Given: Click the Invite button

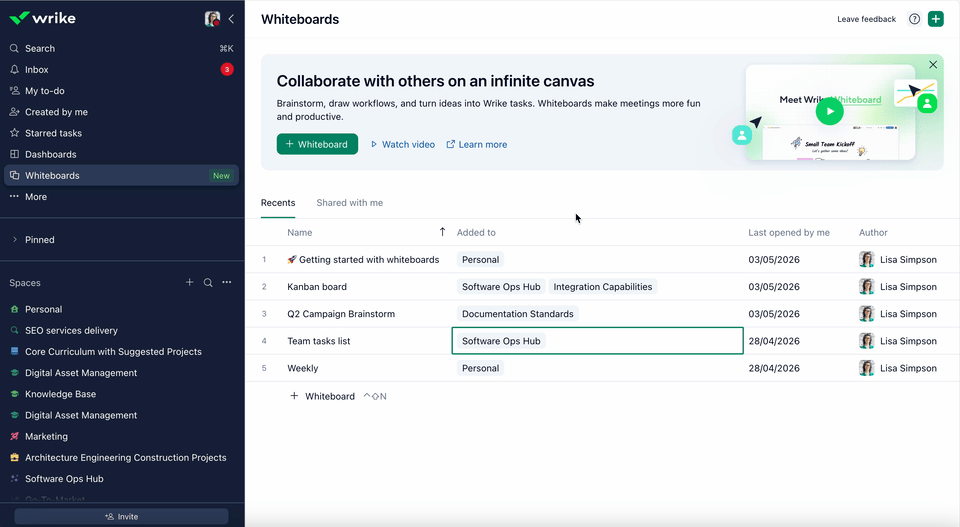Looking at the screenshot, I should pyautogui.click(x=122, y=517).
